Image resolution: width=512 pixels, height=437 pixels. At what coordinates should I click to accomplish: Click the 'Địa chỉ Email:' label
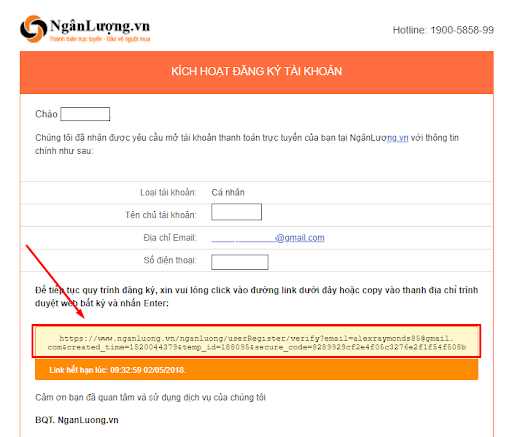coord(170,238)
